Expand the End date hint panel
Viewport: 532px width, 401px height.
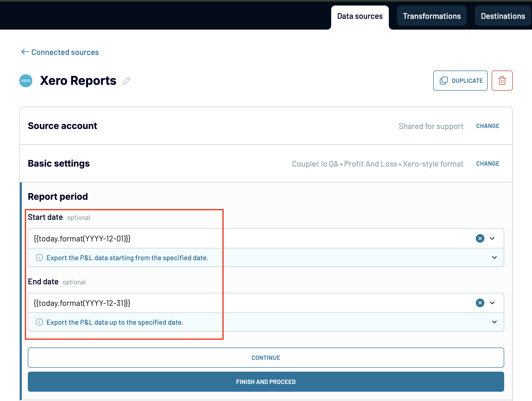(494, 322)
